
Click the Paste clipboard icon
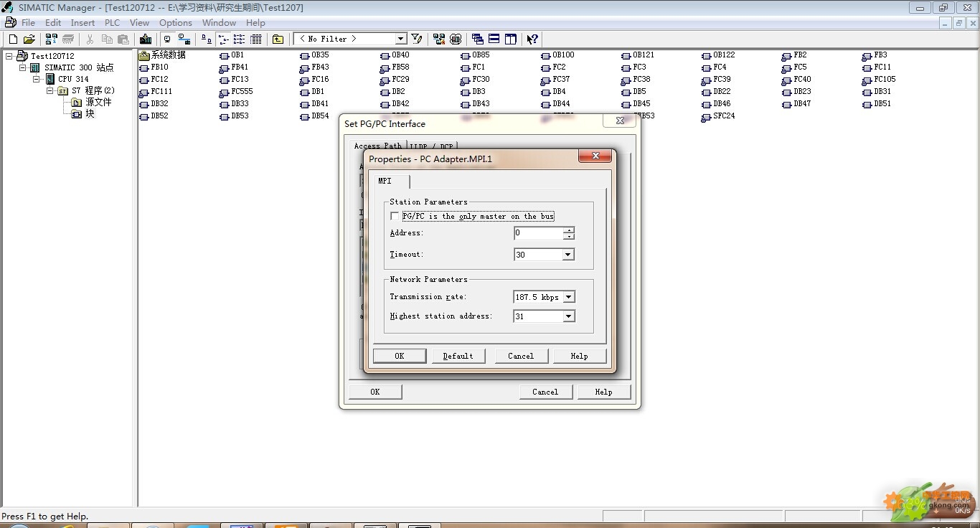pos(123,39)
